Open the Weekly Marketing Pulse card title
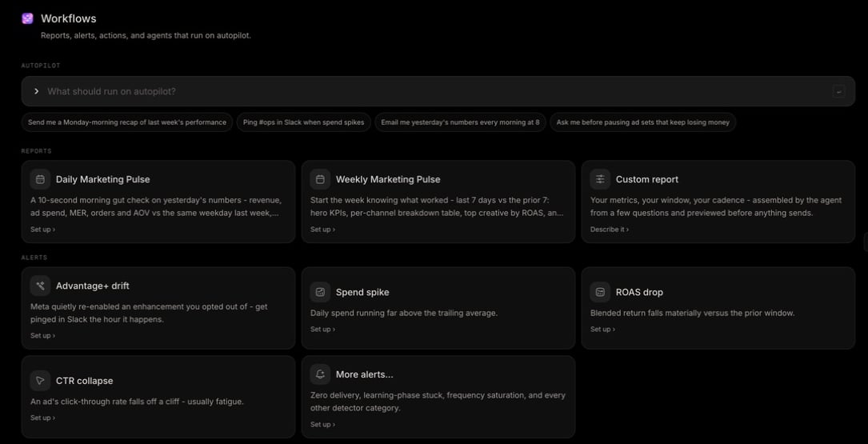The height and width of the screenshot is (444, 868). point(388,179)
